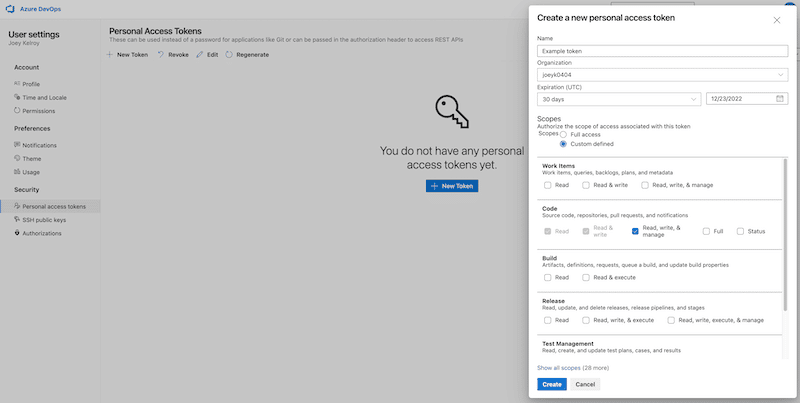This screenshot has width=800, height=403.
Task: Click the Notifications icon in sidebar
Action: click(17, 145)
